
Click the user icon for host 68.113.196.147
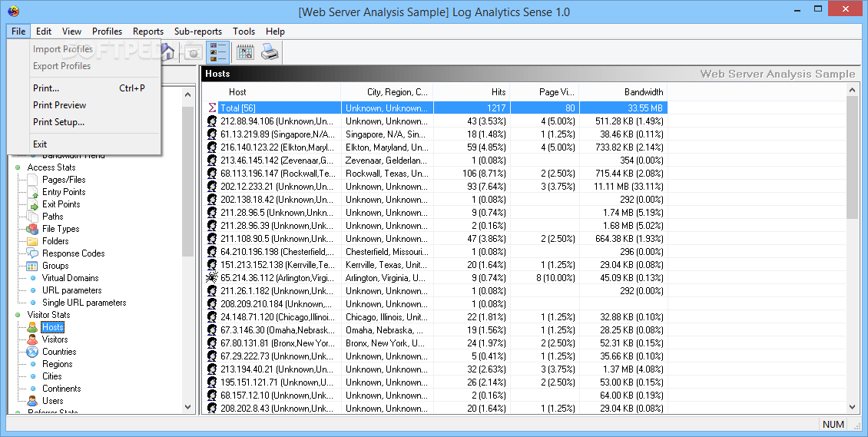211,173
